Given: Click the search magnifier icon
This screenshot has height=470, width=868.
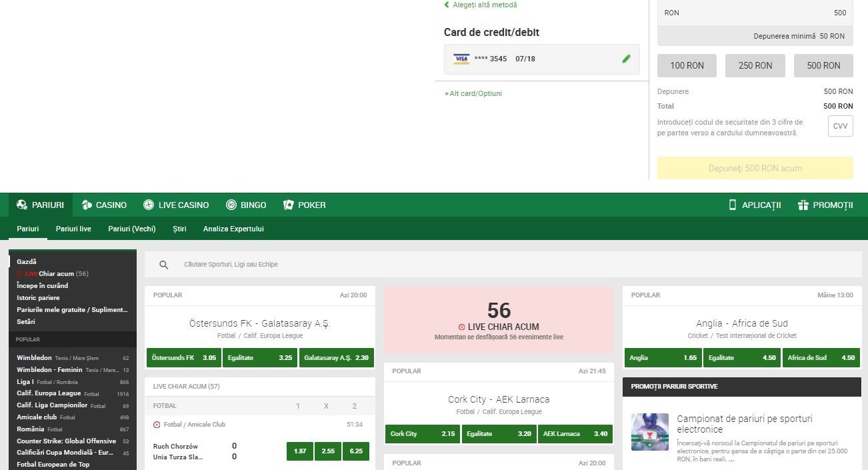Looking at the screenshot, I should coord(164,265).
